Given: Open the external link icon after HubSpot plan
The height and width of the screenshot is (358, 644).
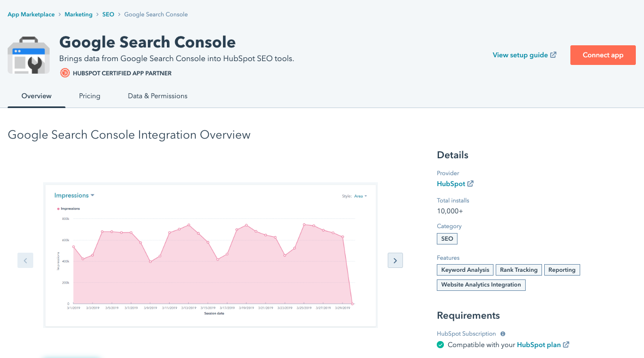Looking at the screenshot, I should (x=566, y=344).
